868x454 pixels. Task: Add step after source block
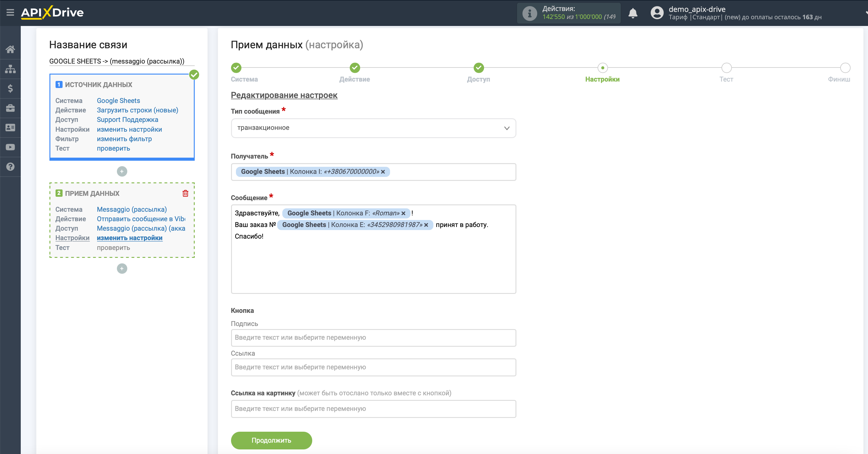pos(122,171)
